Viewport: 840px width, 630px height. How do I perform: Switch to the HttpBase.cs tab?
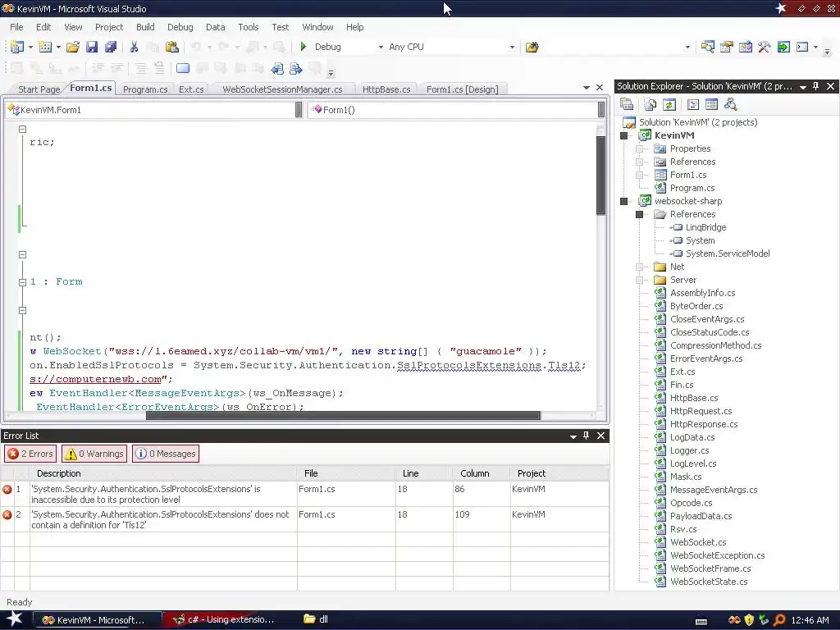(x=386, y=89)
